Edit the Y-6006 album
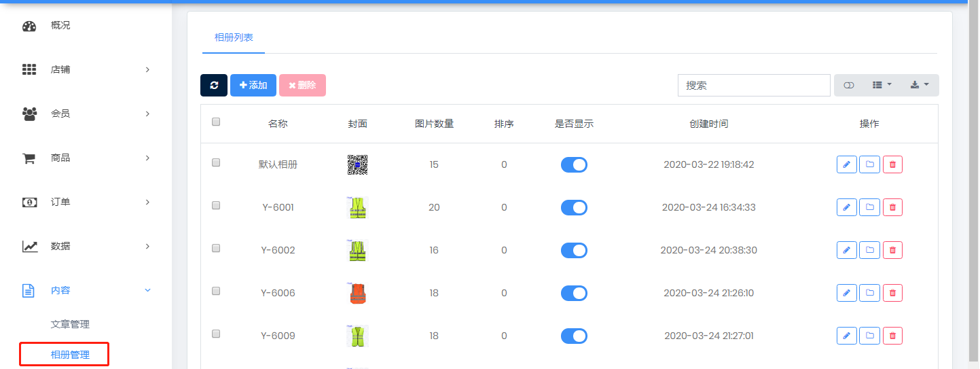980x369 pixels. pos(846,293)
